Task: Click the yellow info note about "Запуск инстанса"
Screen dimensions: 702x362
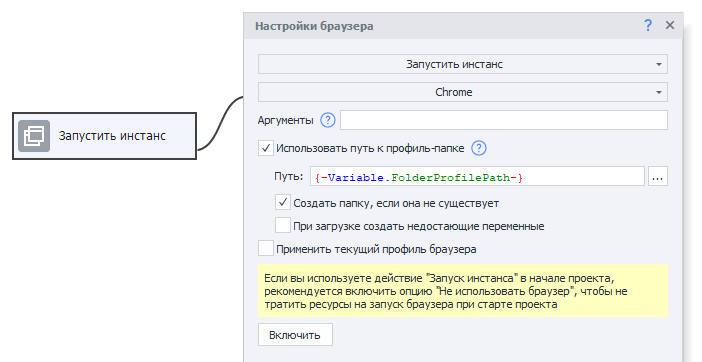Action: pyautogui.click(x=463, y=291)
